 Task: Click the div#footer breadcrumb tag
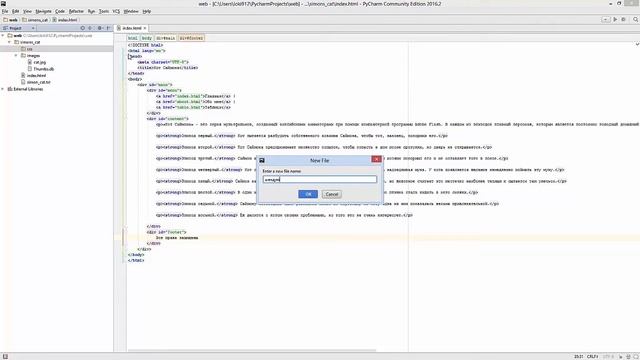tap(191, 38)
